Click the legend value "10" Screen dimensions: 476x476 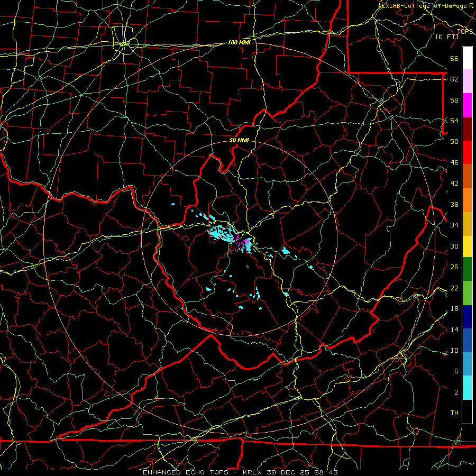[x=454, y=350]
